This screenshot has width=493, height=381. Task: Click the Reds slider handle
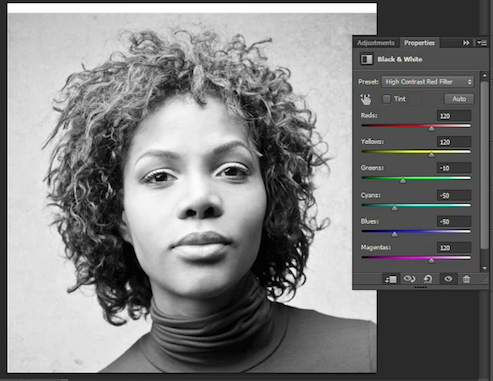point(431,128)
